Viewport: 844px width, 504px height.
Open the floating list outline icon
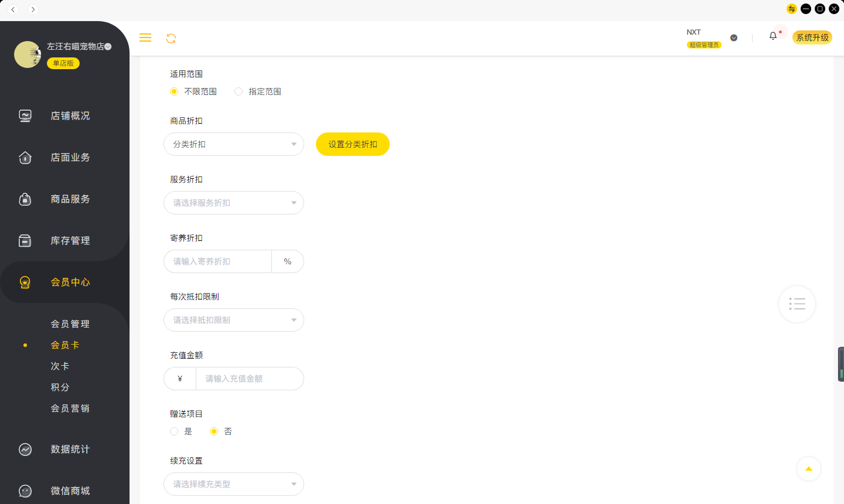point(797,304)
